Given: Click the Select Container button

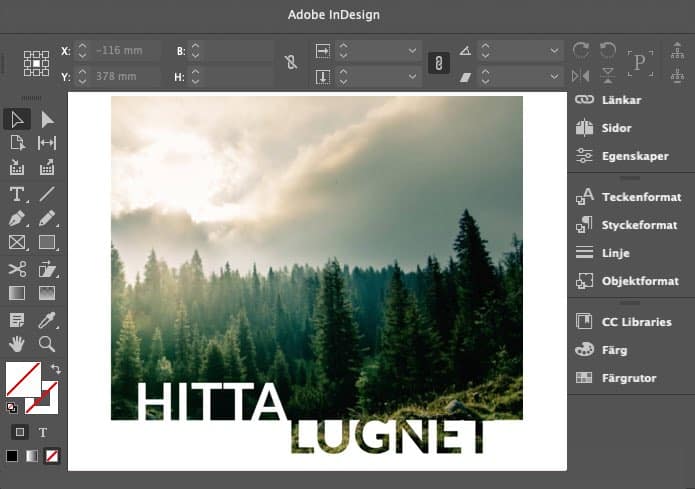Looking at the screenshot, I should tap(677, 50).
